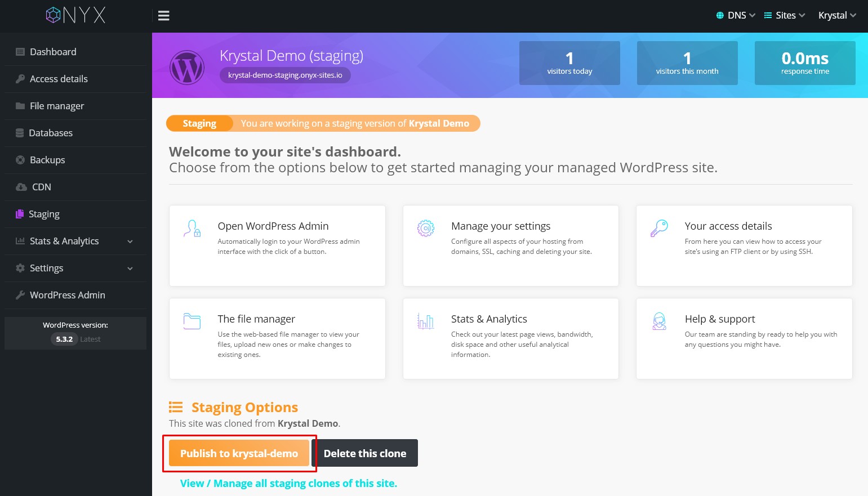Image resolution: width=868 pixels, height=496 pixels.
Task: Click the Staging Options heading
Action: click(244, 407)
